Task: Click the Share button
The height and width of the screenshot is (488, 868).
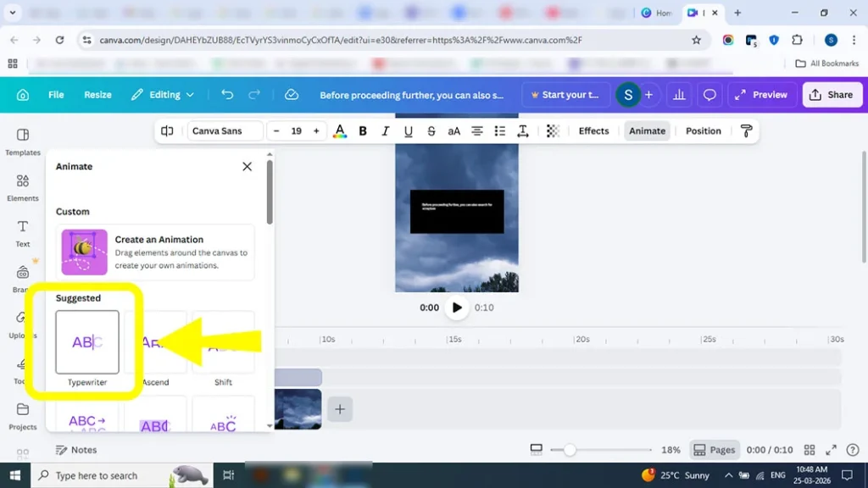Action: [x=832, y=95]
